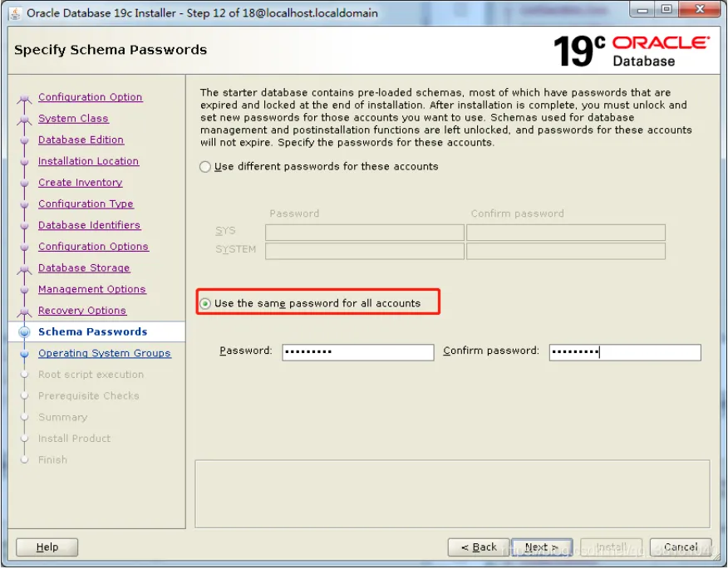Jump to Management Options step
This screenshot has width=728, height=569.
click(x=92, y=289)
